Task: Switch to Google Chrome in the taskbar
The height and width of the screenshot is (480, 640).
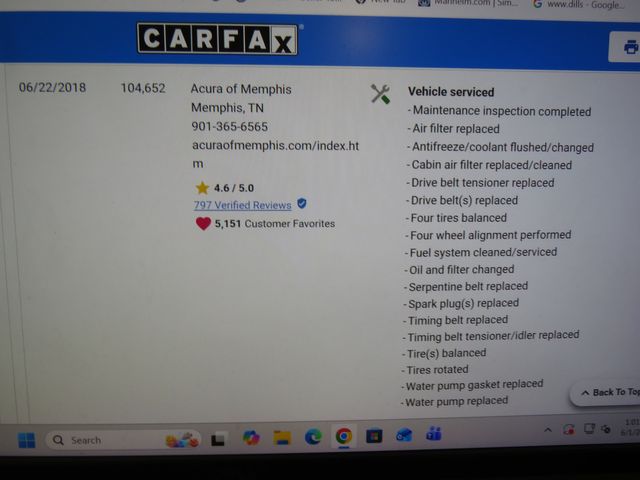Action: coord(344,436)
